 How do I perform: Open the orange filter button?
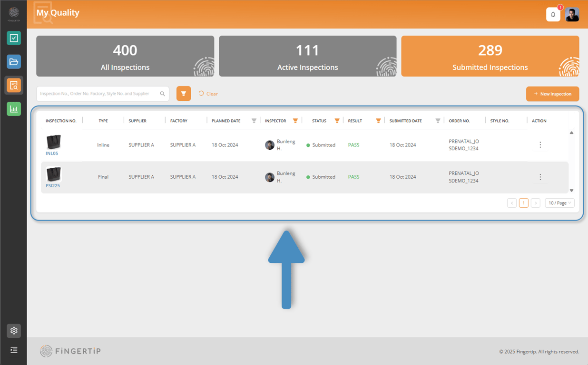184,94
